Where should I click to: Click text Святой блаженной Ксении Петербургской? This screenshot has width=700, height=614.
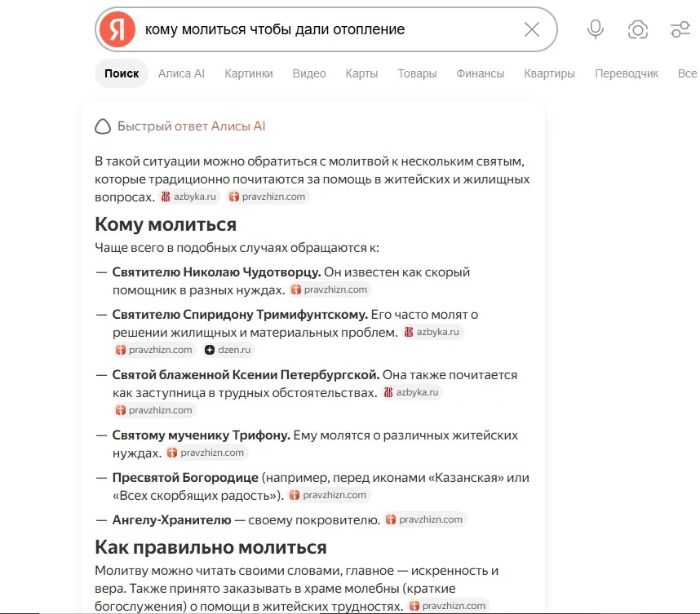246,374
